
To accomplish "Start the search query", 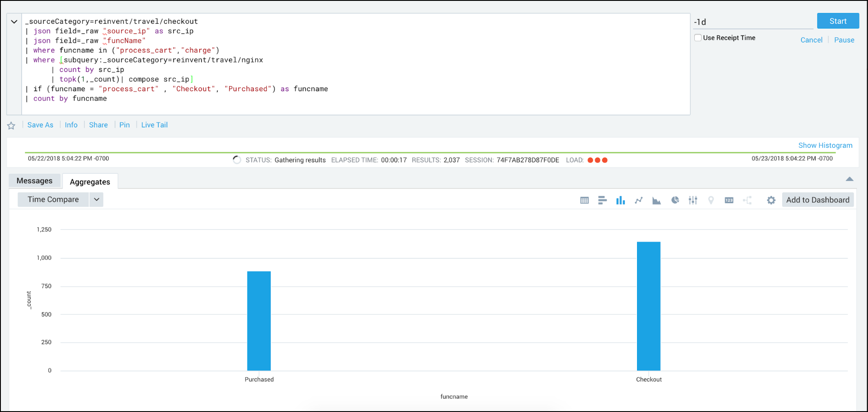I will (837, 20).
